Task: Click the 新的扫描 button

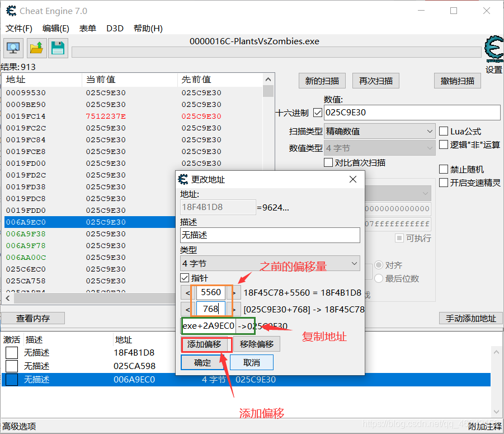Action: pyautogui.click(x=322, y=81)
